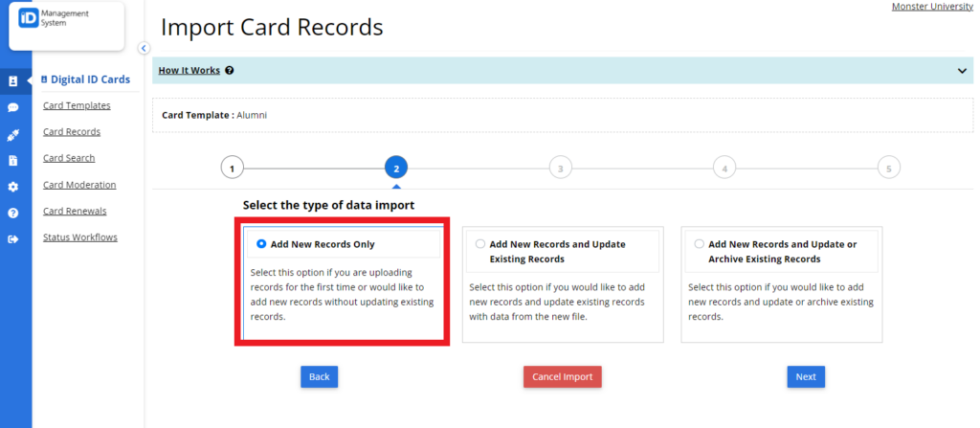This screenshot has width=980, height=428.
Task: Click the sign out sidebar icon
Action: click(x=13, y=239)
